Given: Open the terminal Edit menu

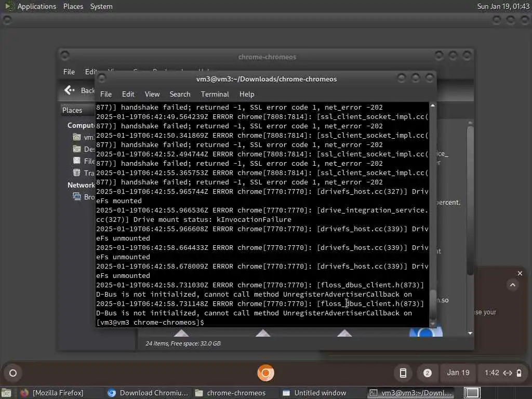Looking at the screenshot, I should coord(128,95).
